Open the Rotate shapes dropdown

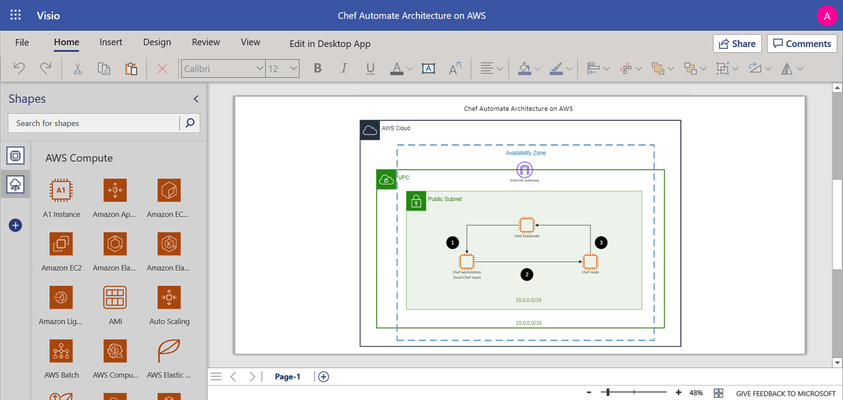coord(759,68)
